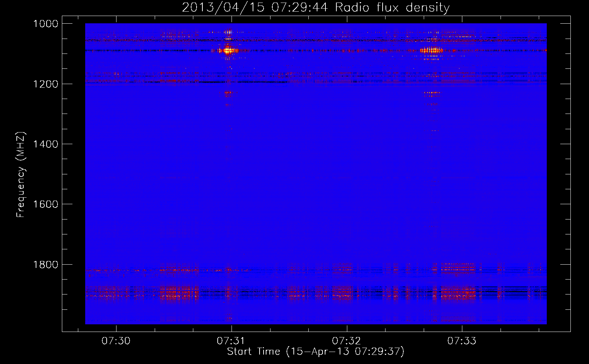
Task: Click the 07:30 time tick label
Action: [x=116, y=341]
